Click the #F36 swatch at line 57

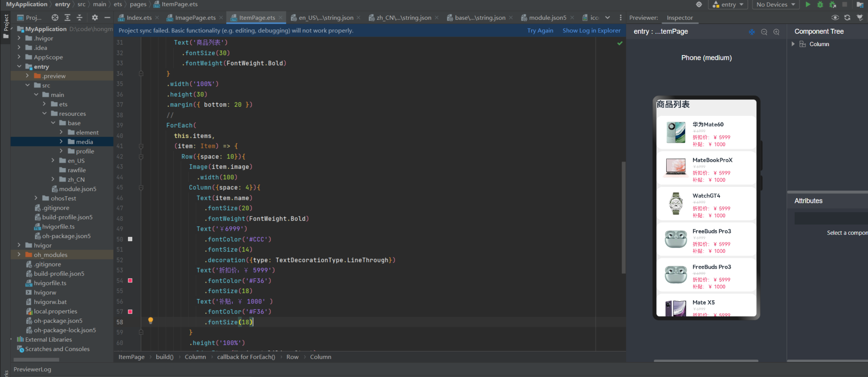pos(130,312)
